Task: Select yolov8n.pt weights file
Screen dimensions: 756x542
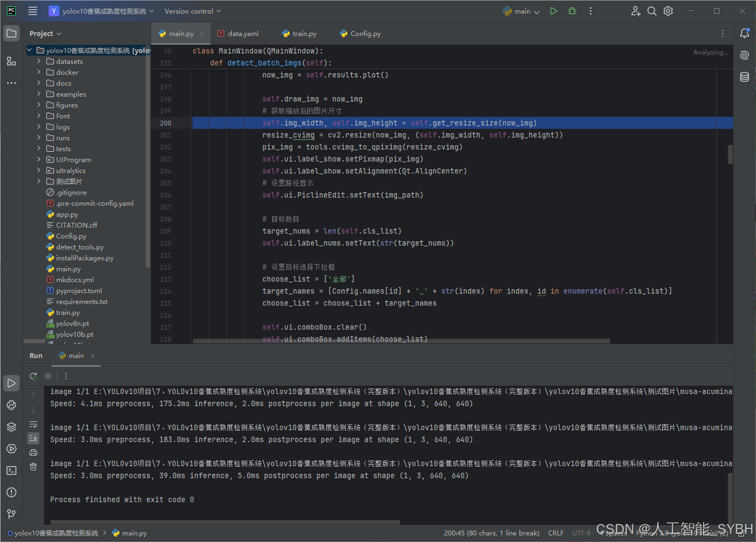Action: pos(73,324)
